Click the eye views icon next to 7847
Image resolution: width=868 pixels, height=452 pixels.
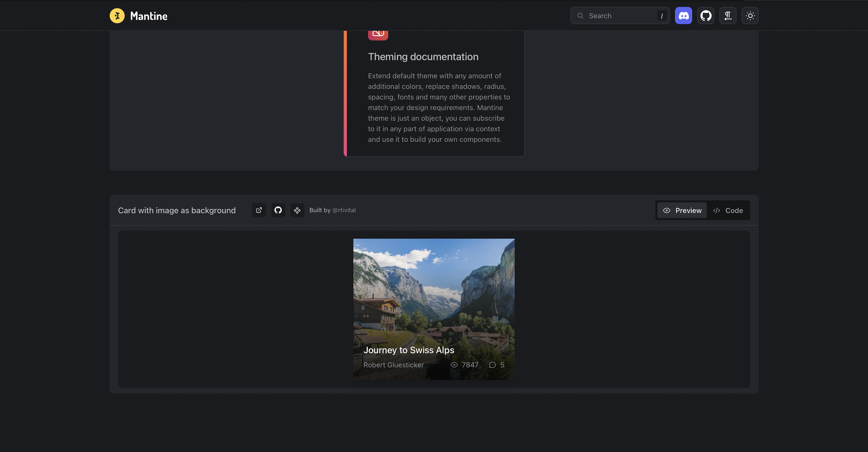click(x=454, y=365)
